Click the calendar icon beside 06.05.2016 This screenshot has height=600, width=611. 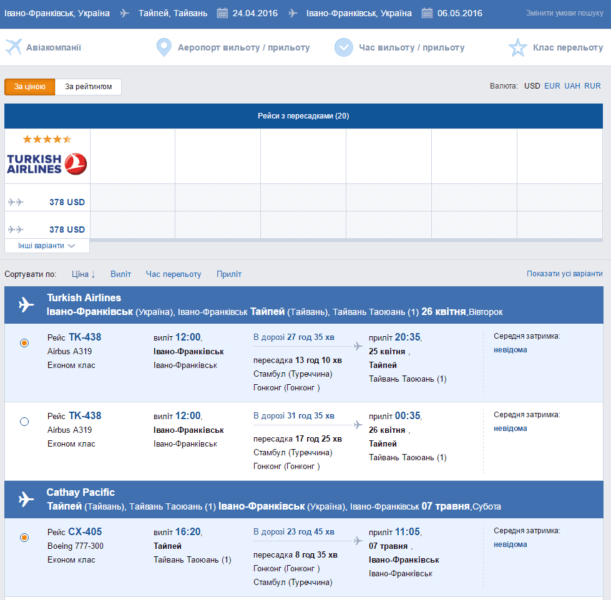tap(427, 13)
